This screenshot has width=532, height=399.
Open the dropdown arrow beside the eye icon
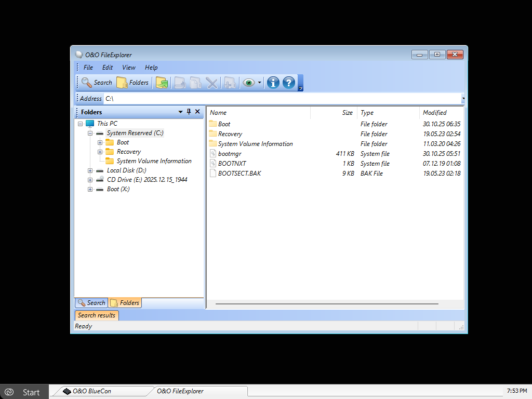coord(260,83)
